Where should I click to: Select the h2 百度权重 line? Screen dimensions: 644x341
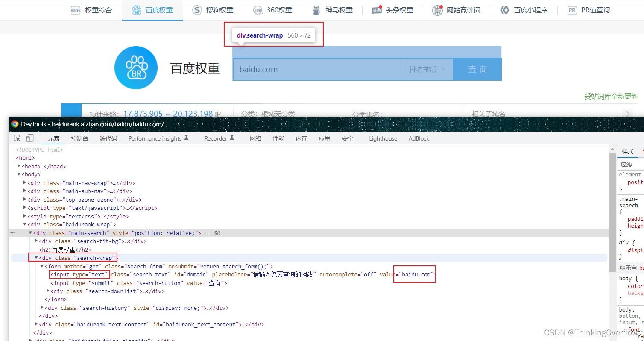65,250
